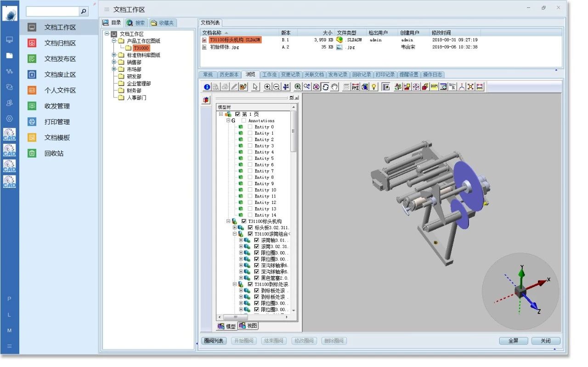Click the 全屏 button

coord(513,341)
